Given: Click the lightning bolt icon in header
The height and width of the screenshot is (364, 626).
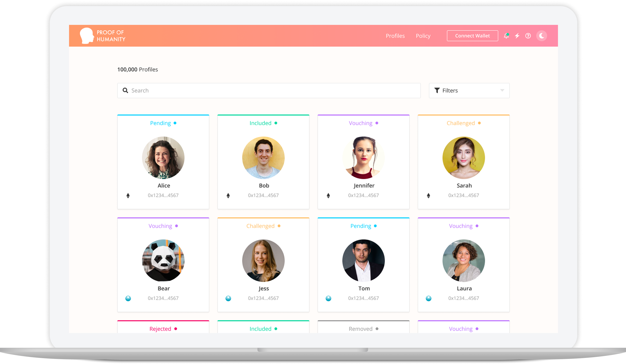Looking at the screenshot, I should pos(517,36).
